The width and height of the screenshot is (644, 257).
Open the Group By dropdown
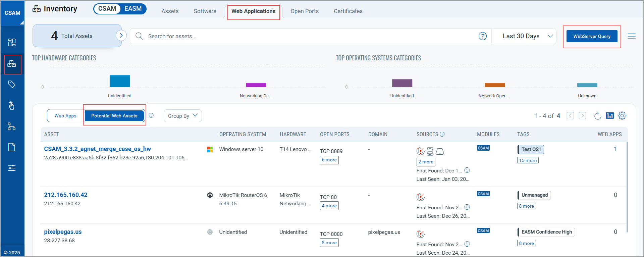click(x=183, y=116)
